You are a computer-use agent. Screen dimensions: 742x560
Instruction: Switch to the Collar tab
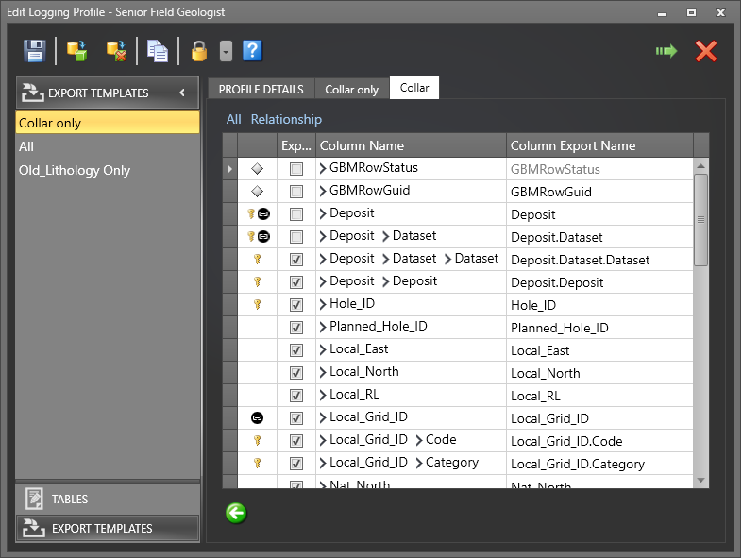point(414,88)
